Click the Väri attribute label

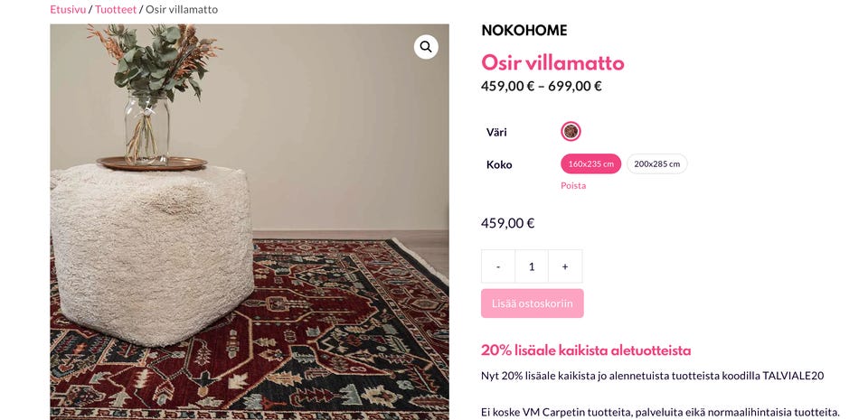click(x=496, y=132)
